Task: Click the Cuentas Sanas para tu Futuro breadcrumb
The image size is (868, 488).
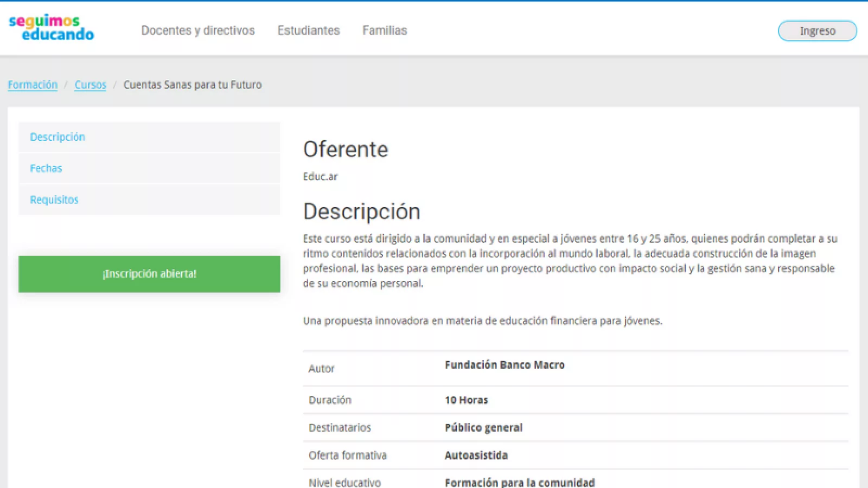Action: (192, 85)
